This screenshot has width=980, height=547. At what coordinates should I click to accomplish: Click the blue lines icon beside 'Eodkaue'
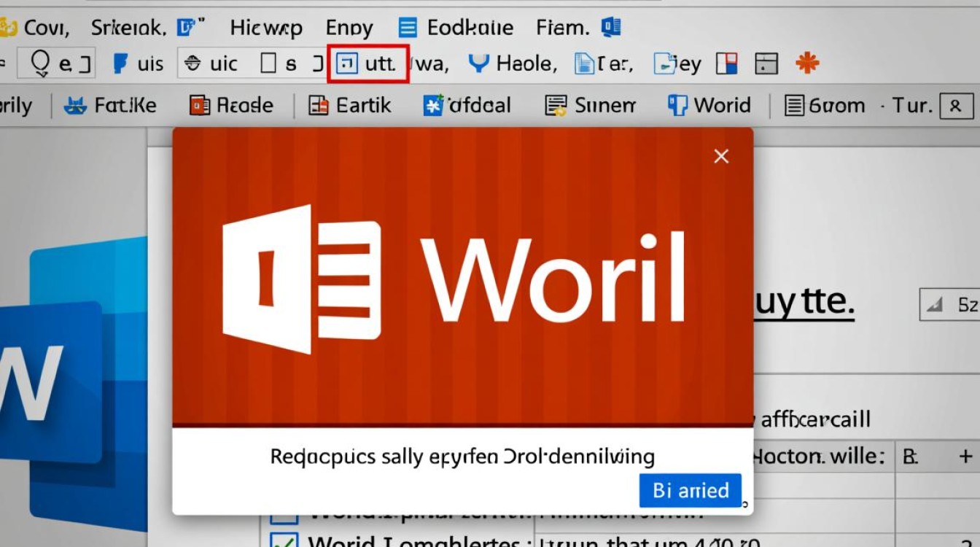tap(408, 28)
